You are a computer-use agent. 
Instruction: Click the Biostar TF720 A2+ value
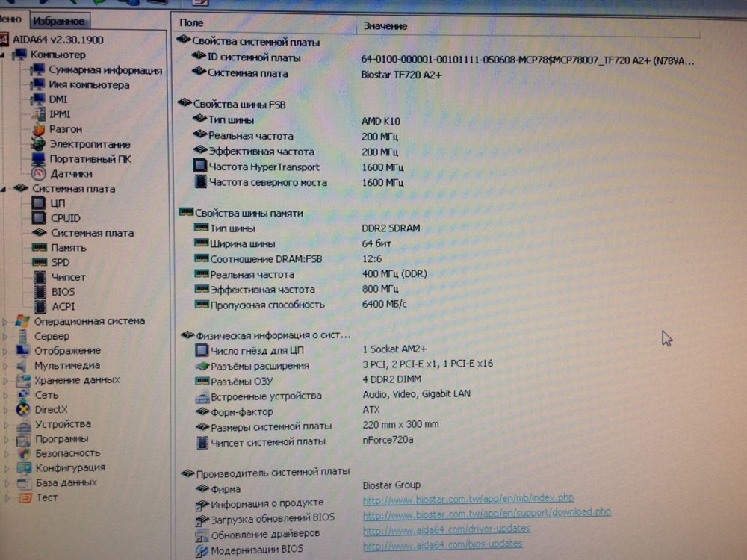[402, 75]
